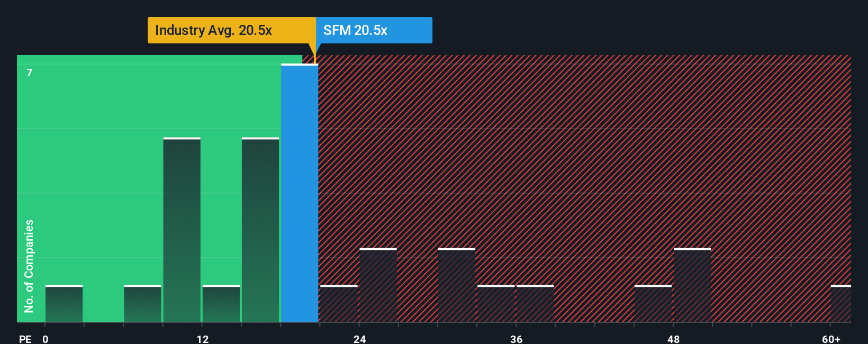Select the short bar just right of PE 36
The height and width of the screenshot is (344, 868).
[x=535, y=304]
